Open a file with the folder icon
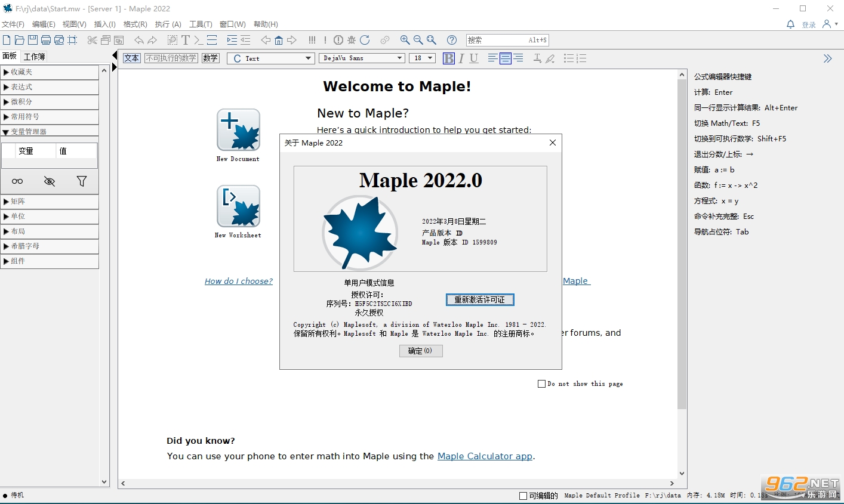Viewport: 844px width, 504px height. (19, 40)
